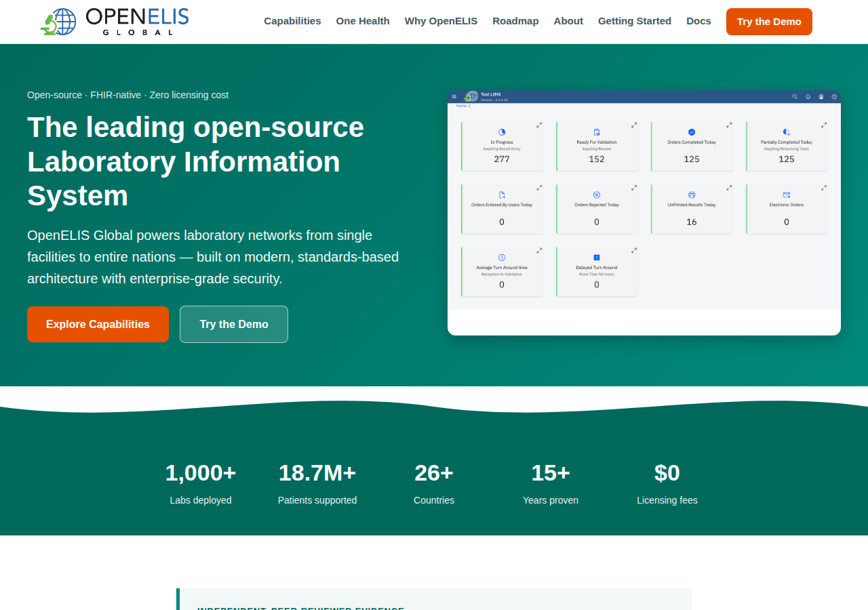Open the Docs link in navigation

point(698,21)
